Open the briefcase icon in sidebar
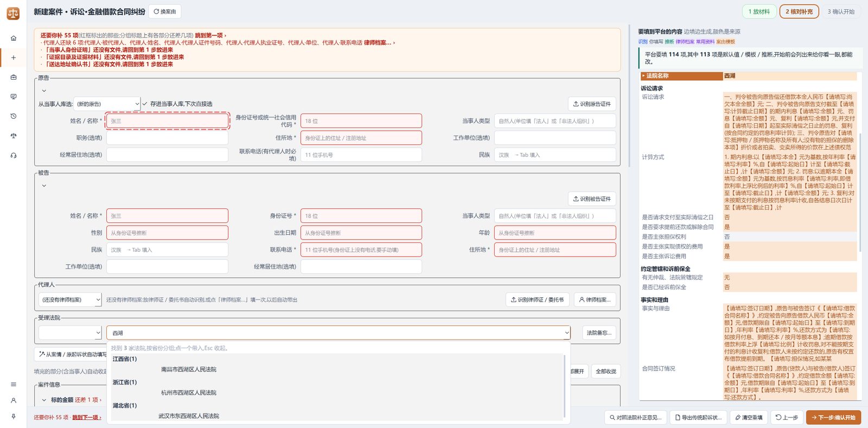The image size is (868, 428). tap(14, 77)
